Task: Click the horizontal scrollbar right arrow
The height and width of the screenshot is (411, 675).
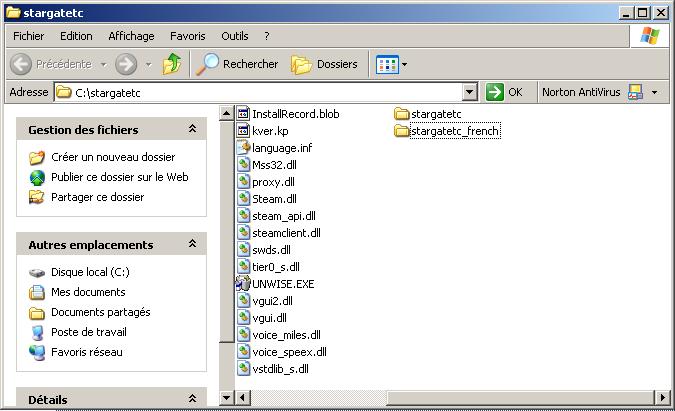Action: click(660, 397)
